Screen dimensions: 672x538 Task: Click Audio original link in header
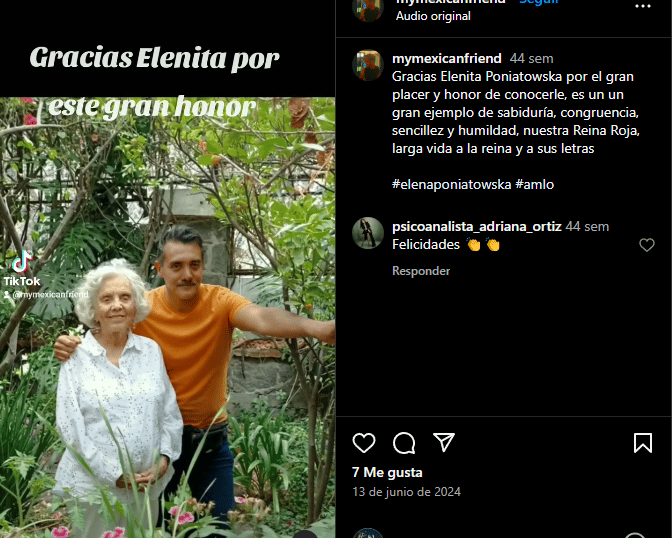433,16
